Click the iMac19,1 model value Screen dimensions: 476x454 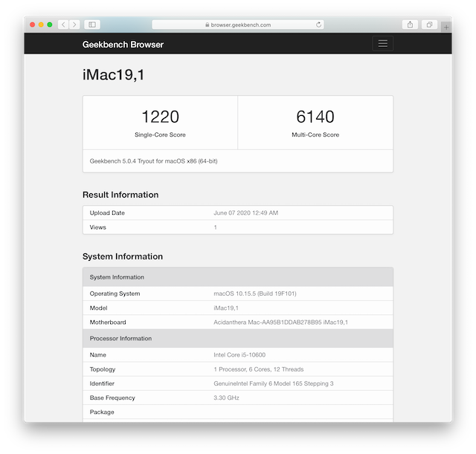226,308
